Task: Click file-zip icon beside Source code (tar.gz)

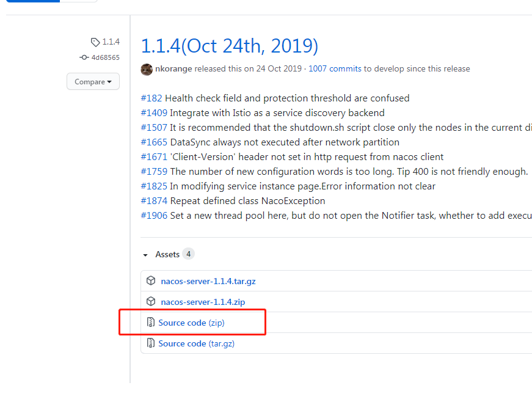Action: [x=151, y=343]
